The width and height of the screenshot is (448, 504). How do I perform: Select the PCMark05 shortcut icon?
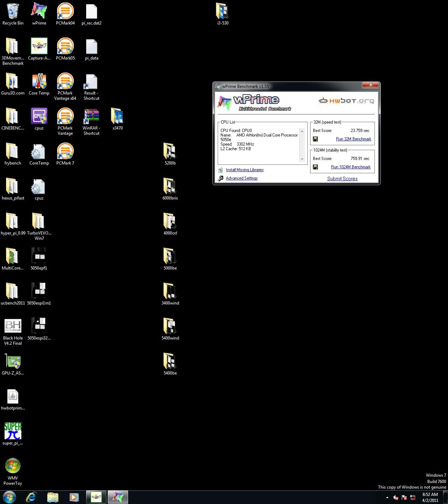(x=65, y=47)
